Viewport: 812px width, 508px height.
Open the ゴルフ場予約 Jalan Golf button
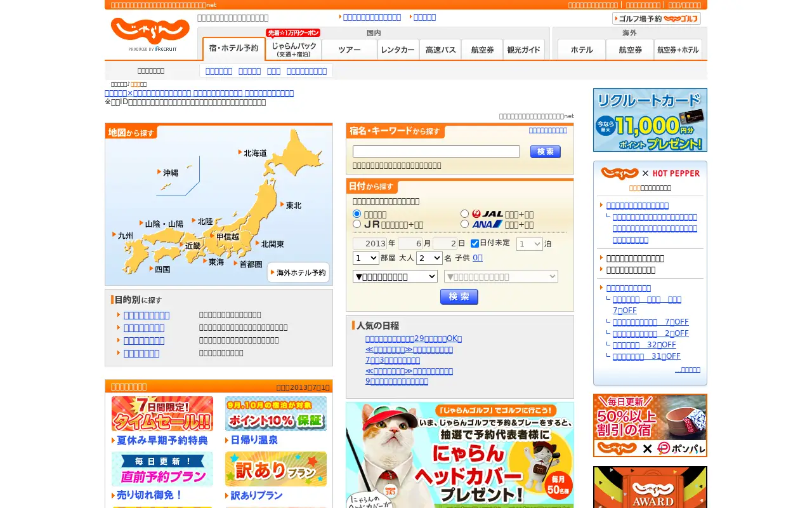(x=657, y=19)
